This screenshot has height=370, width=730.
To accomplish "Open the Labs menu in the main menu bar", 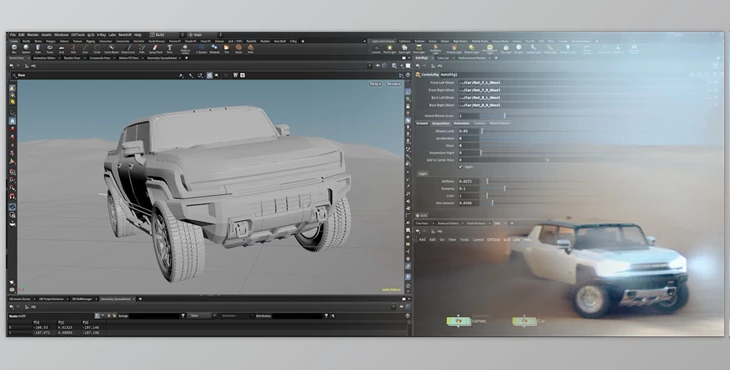I will pos(112,35).
